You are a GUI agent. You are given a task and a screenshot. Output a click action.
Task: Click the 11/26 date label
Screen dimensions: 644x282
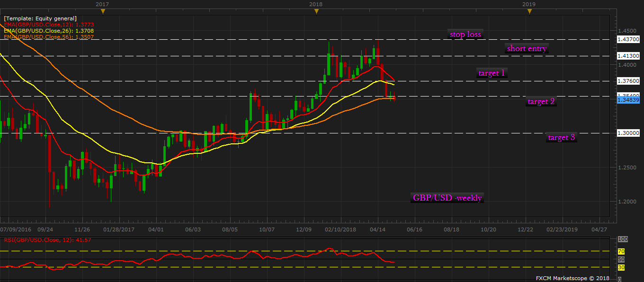82,229
